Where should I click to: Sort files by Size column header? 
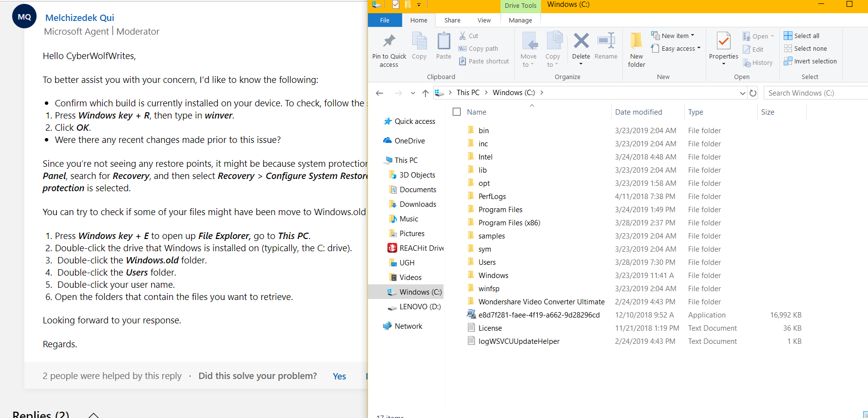[x=768, y=112]
